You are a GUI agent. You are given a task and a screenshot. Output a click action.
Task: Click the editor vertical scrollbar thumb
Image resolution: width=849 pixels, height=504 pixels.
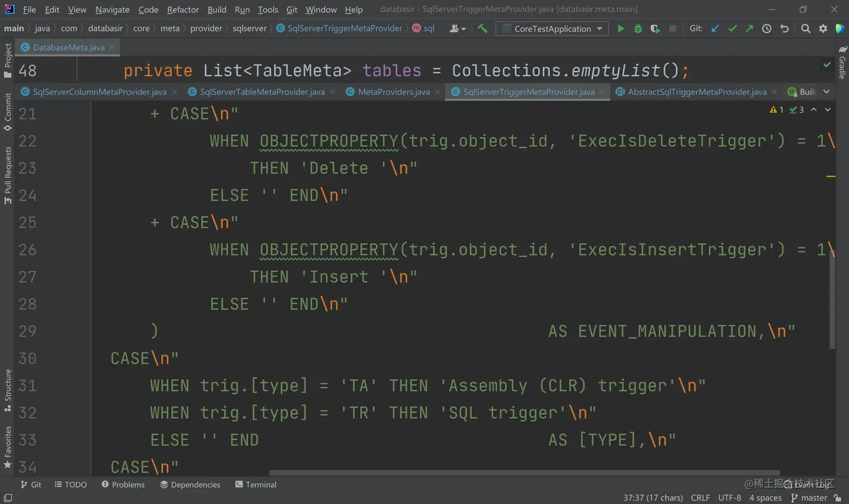(832, 298)
